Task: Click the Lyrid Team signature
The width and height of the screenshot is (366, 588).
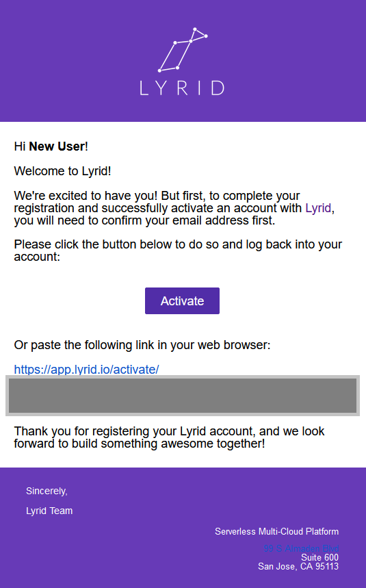Action: click(x=49, y=511)
